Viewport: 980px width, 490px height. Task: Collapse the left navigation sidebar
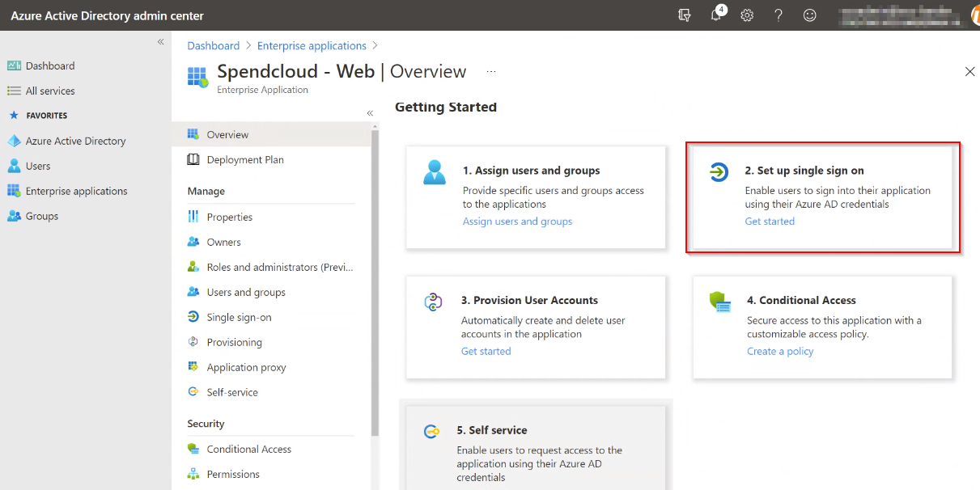tap(160, 41)
